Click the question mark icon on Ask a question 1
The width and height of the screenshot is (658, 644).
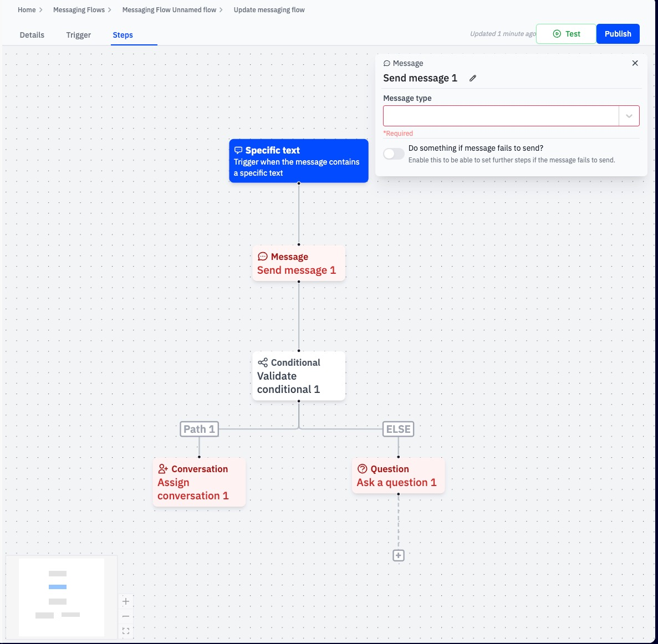(363, 469)
